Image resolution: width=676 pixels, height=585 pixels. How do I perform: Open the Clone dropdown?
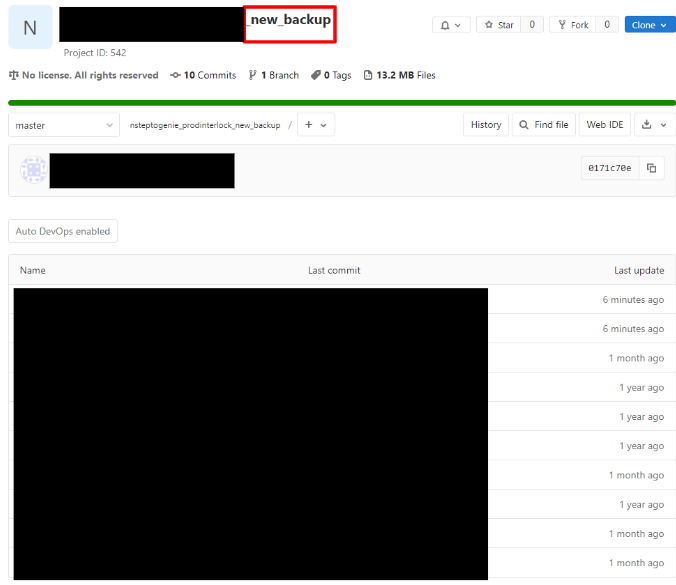point(650,25)
